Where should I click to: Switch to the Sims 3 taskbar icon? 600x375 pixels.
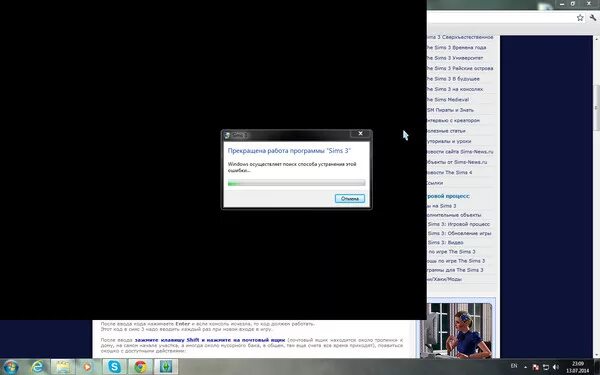[x=166, y=367]
